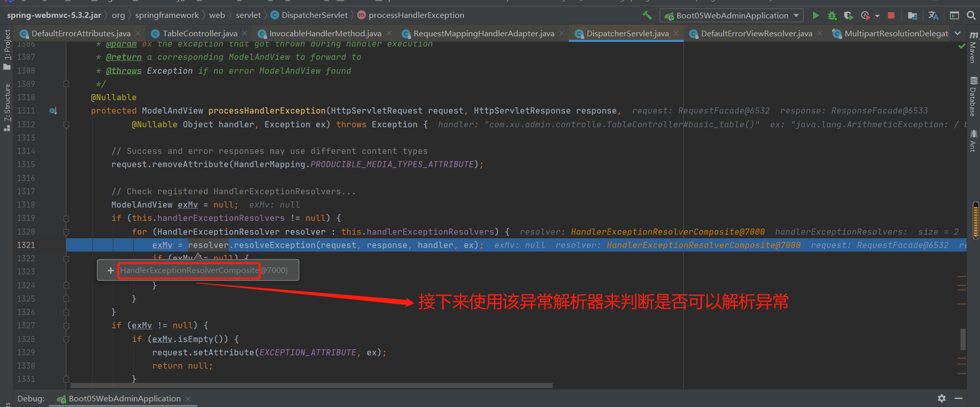The height and width of the screenshot is (407, 980).
Task: Open InvocableHandlerMethod.java tab
Action: click(325, 34)
